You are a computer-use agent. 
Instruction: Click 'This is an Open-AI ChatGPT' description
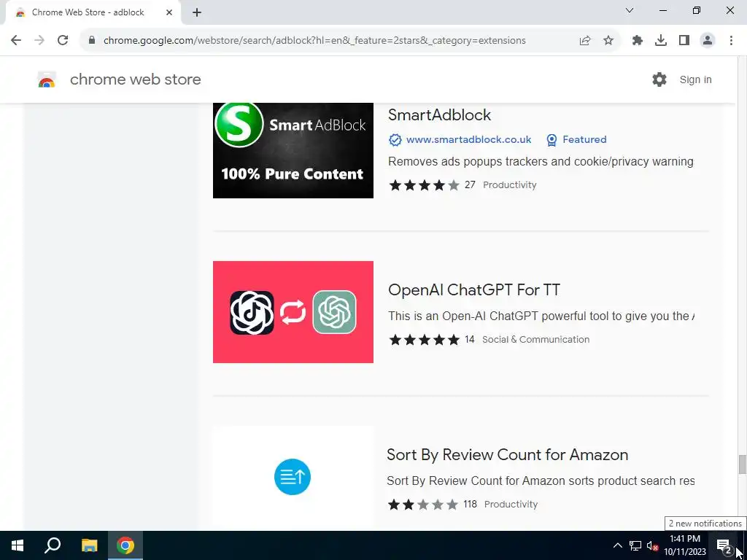pyautogui.click(x=541, y=316)
